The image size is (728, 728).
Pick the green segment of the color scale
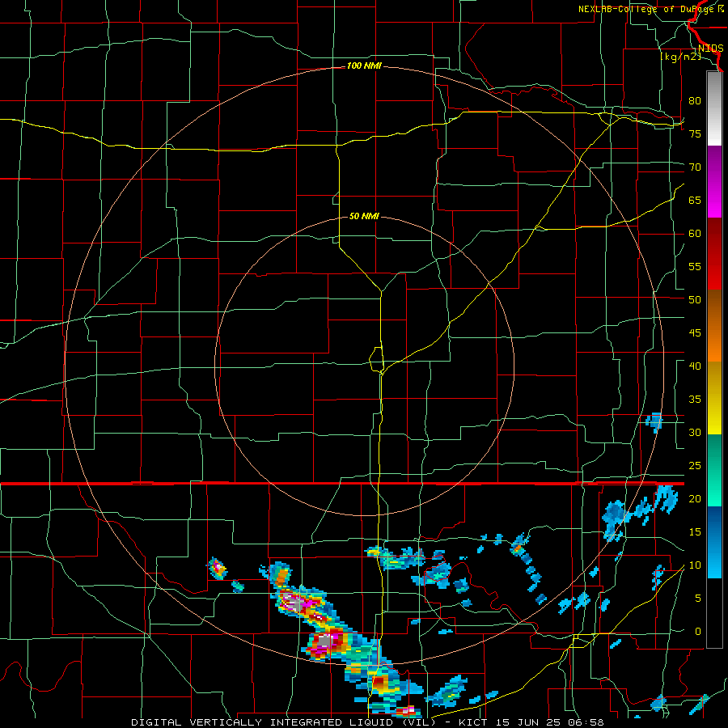[x=714, y=470]
